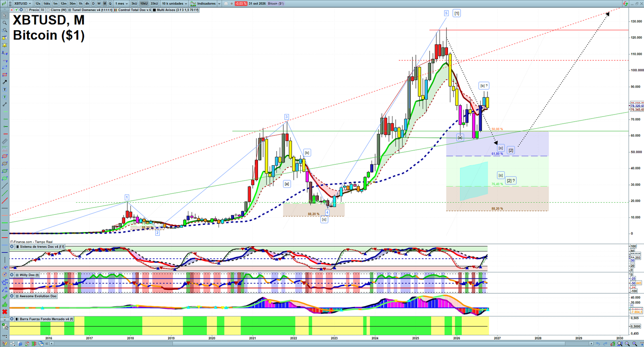The height and width of the screenshot is (347, 644).
Task: Open the XBTUSD symbol dropdown
Action: click(x=23, y=4)
